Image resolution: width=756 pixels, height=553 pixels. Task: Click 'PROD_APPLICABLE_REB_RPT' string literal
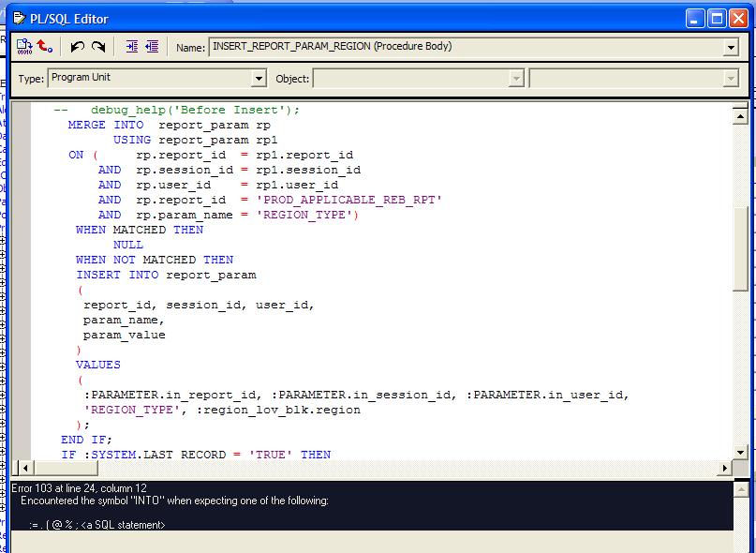pyautogui.click(x=349, y=200)
